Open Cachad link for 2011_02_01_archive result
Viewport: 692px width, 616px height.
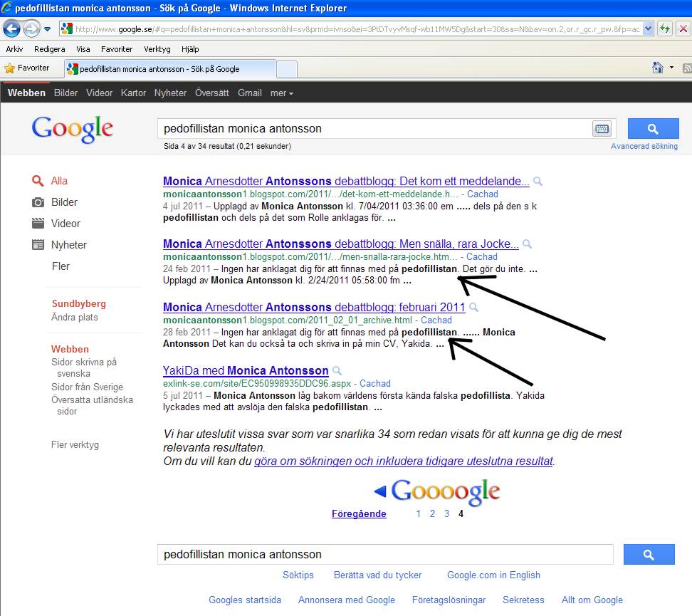pos(436,320)
